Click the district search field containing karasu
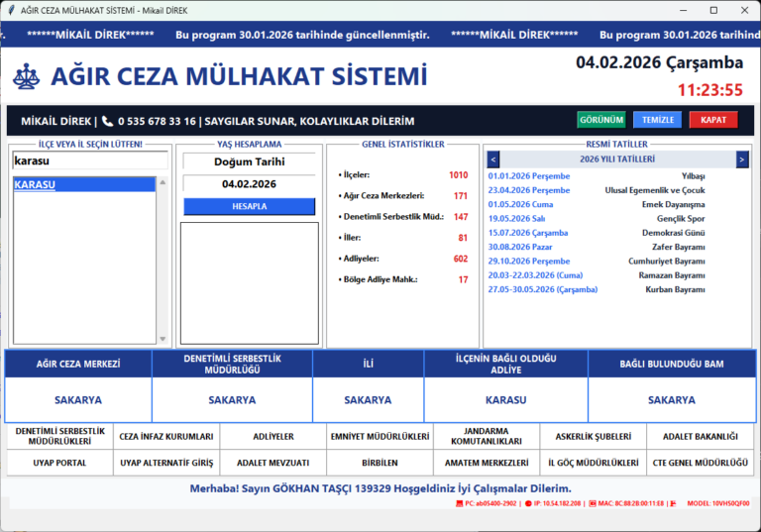 90,160
